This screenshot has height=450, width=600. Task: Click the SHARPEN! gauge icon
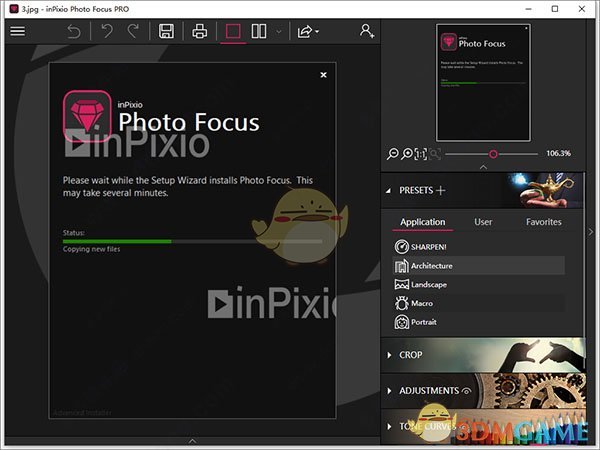(401, 247)
